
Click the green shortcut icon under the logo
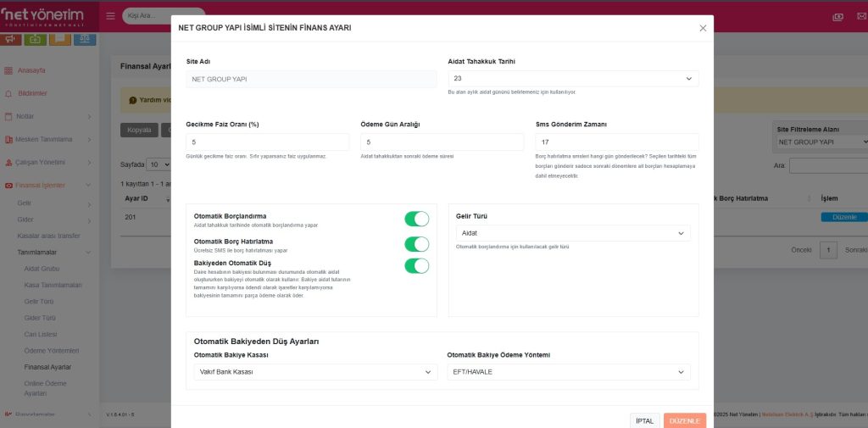36,38
